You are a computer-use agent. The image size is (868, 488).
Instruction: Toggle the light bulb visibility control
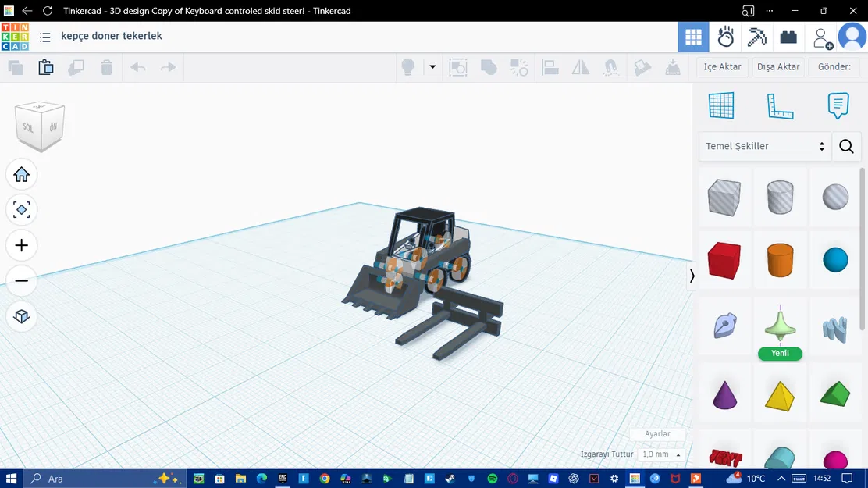pyautogui.click(x=407, y=67)
